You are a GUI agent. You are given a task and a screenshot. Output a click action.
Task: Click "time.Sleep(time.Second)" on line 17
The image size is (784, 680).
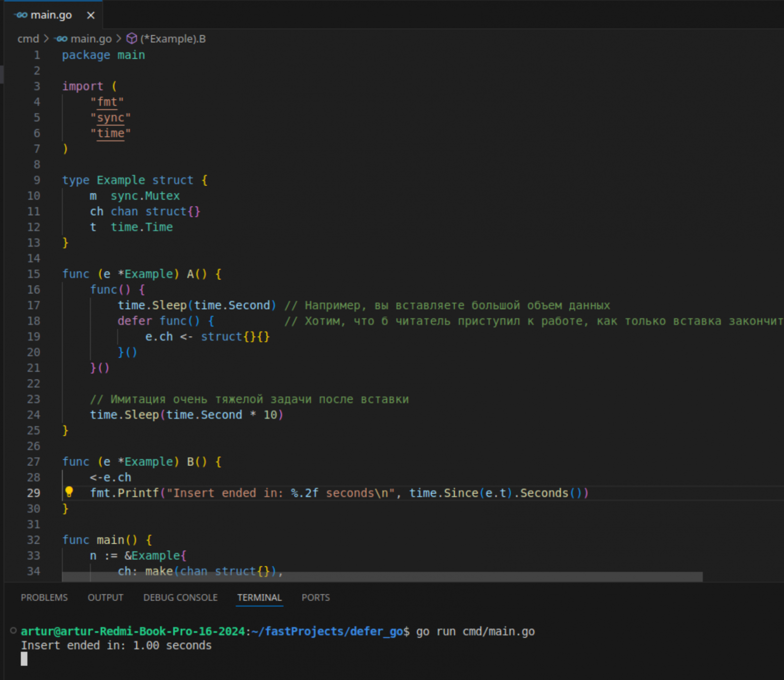coord(197,305)
